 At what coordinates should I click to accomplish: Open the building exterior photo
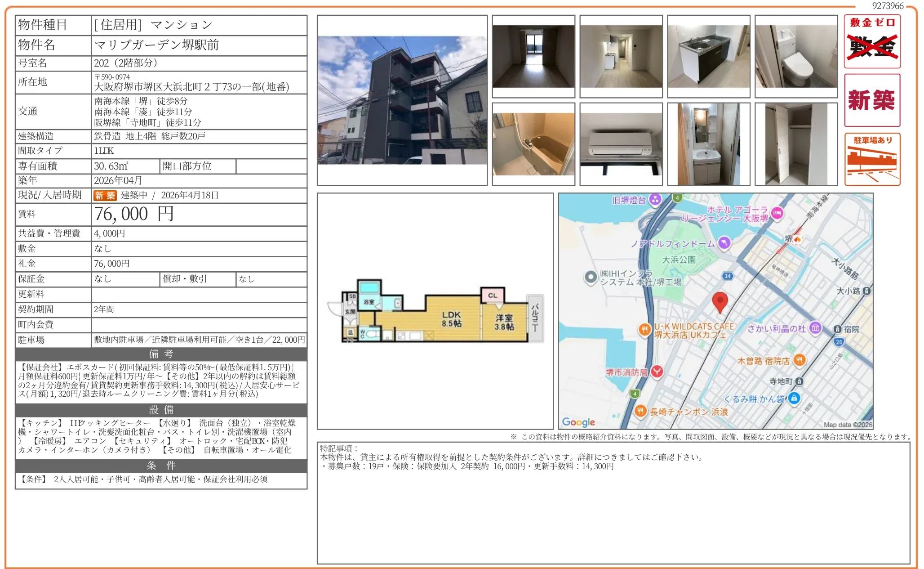point(402,100)
